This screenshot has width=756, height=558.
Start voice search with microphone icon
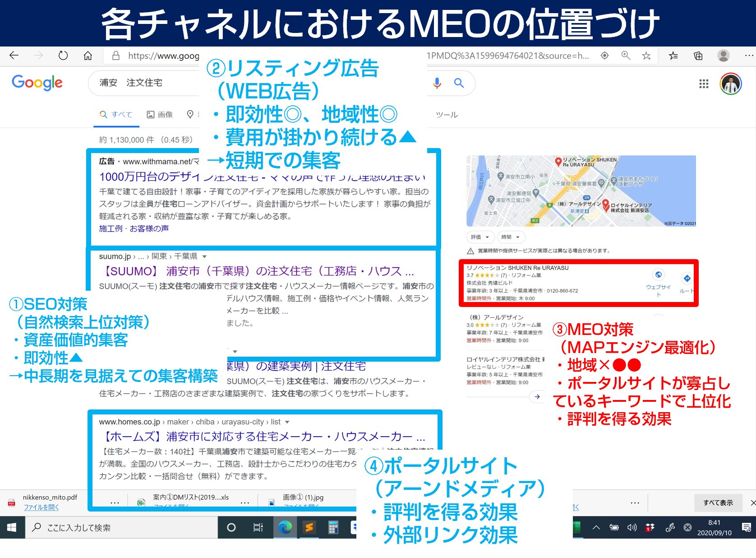[x=437, y=83]
